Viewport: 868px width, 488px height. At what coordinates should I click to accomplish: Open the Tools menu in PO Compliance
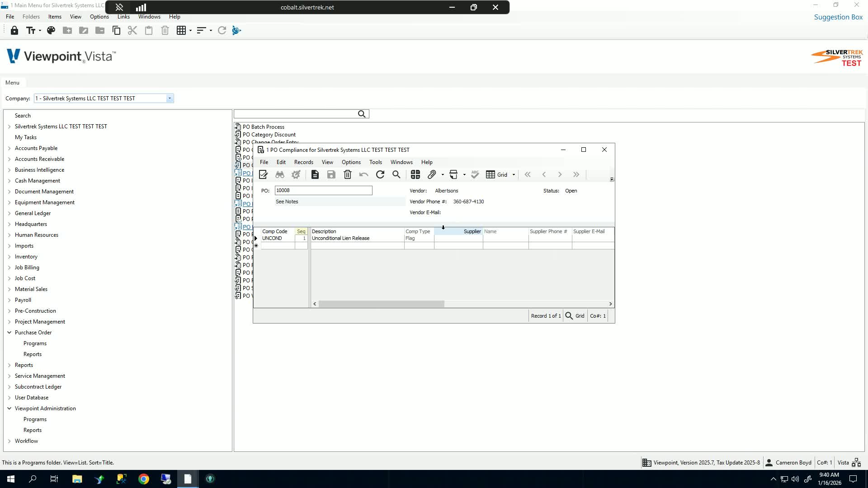375,162
